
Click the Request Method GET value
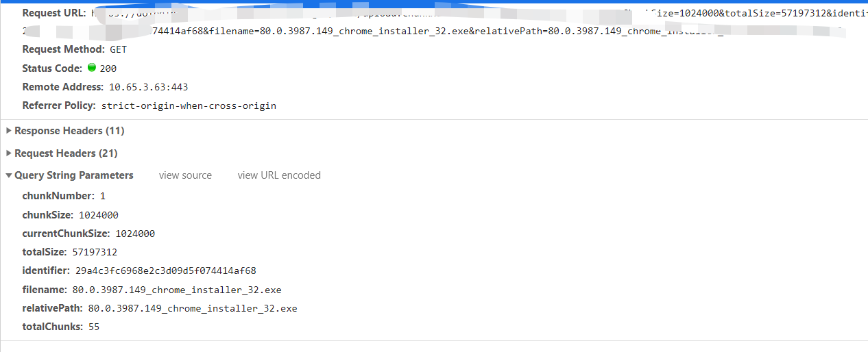119,49
